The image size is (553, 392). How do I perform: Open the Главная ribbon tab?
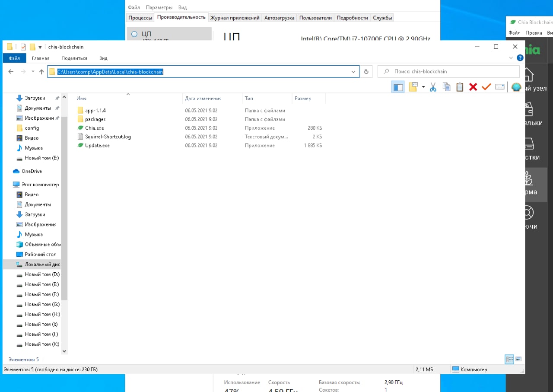coord(41,58)
